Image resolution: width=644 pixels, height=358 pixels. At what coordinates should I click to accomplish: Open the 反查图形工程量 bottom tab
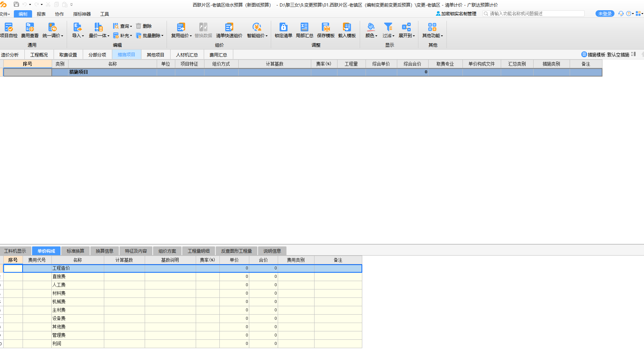click(x=237, y=251)
